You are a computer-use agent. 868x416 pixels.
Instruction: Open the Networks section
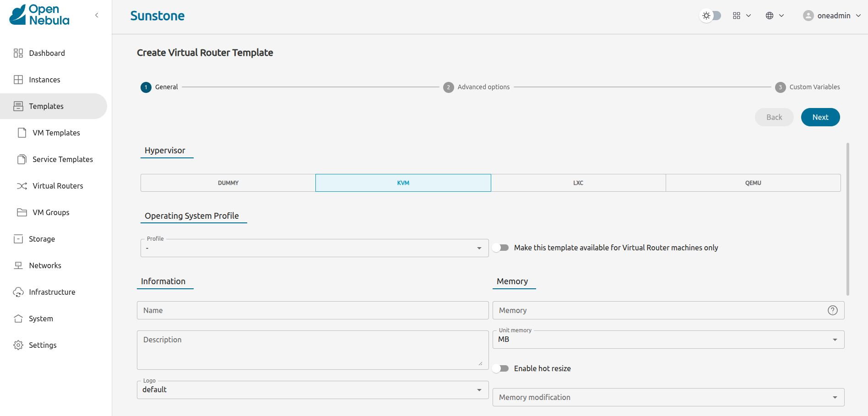coord(45,265)
